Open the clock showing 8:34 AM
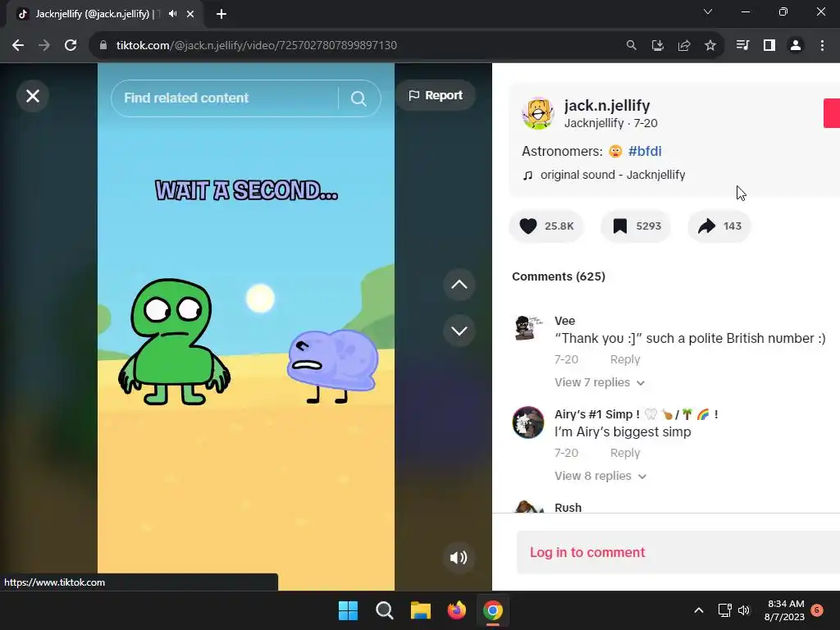The width and height of the screenshot is (840, 630). [785, 610]
